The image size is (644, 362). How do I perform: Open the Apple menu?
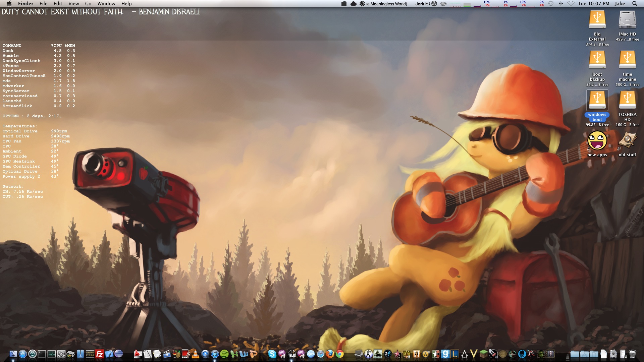9,4
